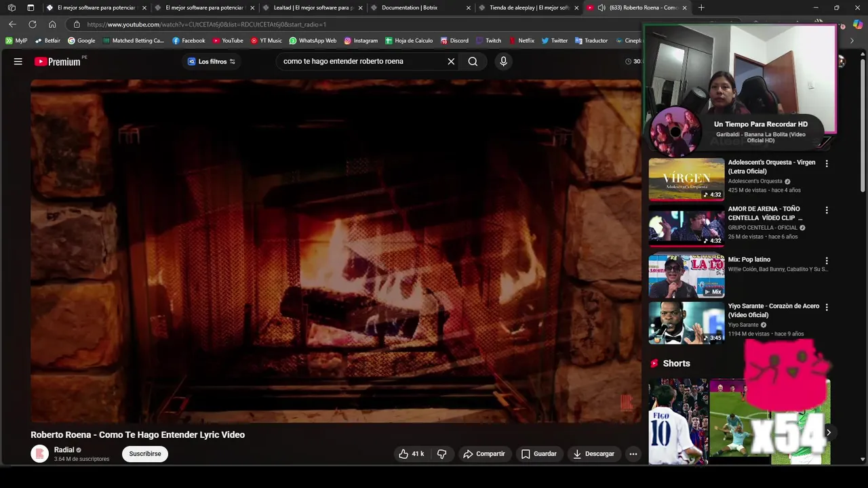
Task: Open options for the Virgen video
Action: [x=826, y=163]
